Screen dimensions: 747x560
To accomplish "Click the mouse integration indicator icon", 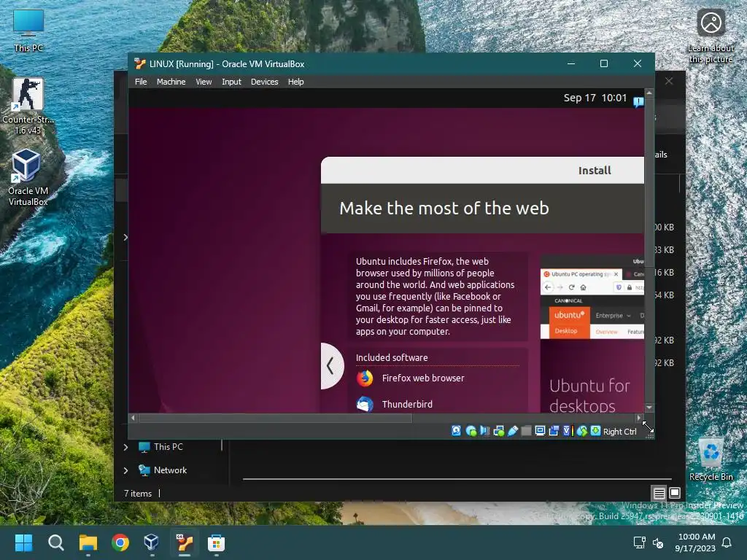I will [x=581, y=431].
